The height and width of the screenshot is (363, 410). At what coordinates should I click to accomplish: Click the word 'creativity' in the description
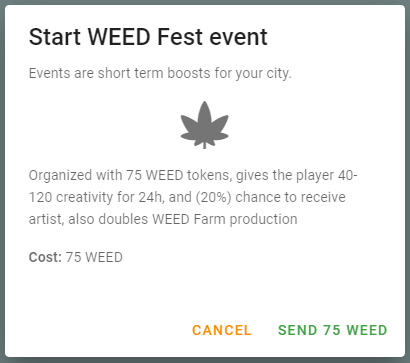click(x=85, y=197)
